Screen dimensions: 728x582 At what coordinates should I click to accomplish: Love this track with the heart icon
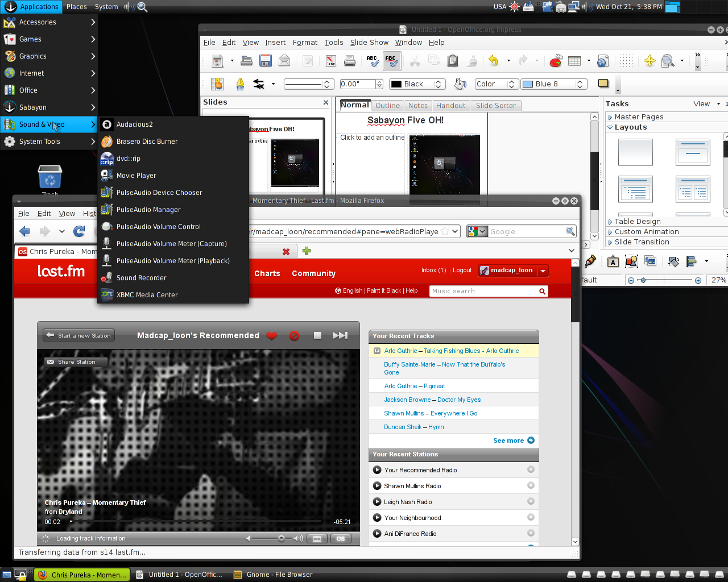click(271, 336)
